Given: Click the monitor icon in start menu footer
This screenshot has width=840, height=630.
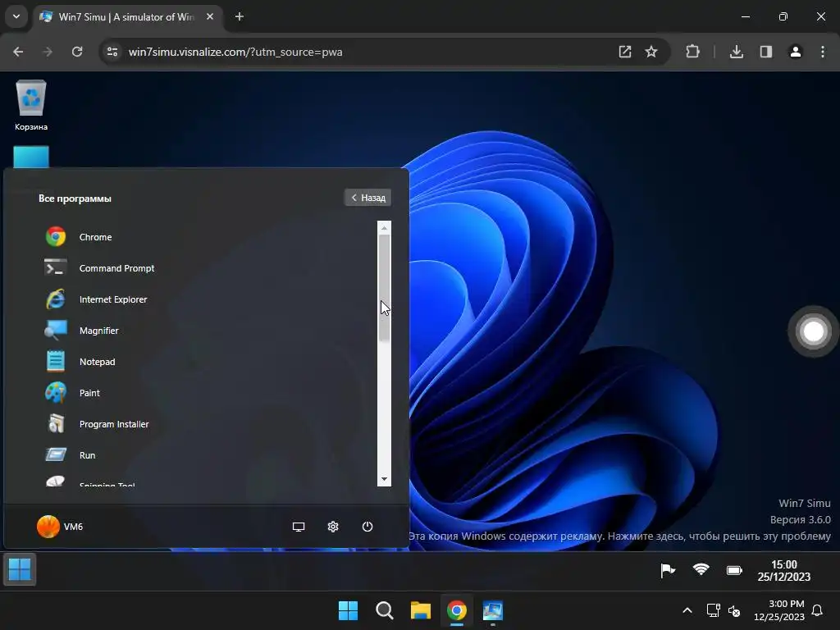Looking at the screenshot, I should click(299, 527).
